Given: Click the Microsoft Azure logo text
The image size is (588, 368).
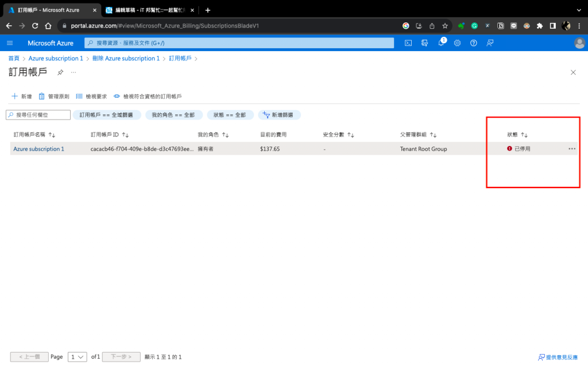Looking at the screenshot, I should [x=51, y=43].
